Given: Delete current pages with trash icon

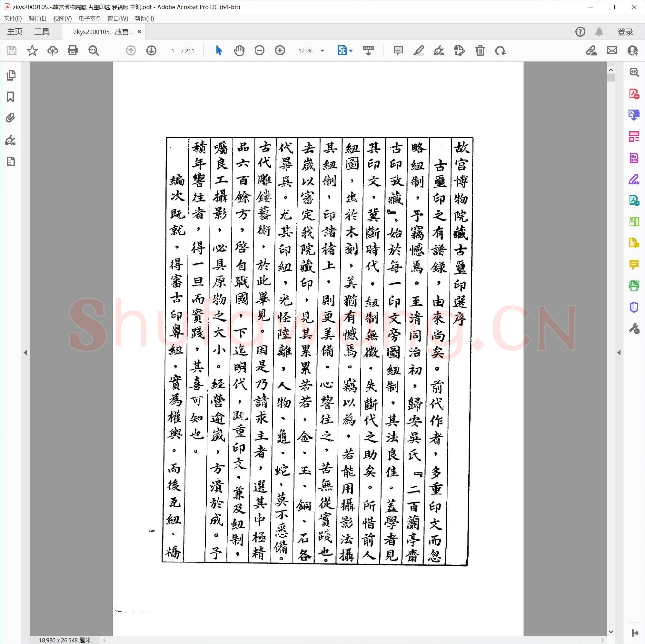Looking at the screenshot, I should click(480, 50).
